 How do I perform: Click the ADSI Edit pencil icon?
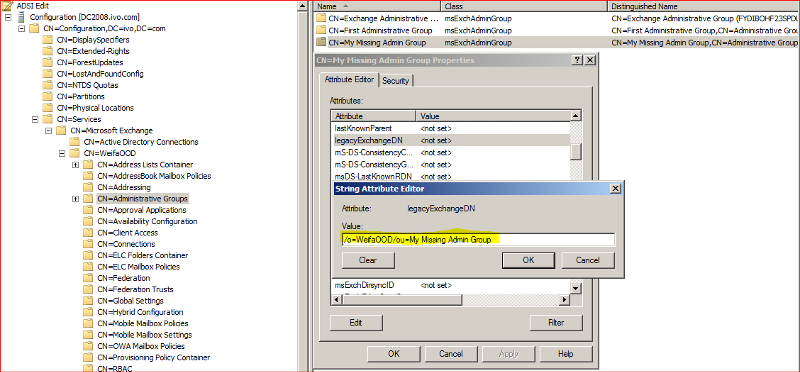point(8,6)
